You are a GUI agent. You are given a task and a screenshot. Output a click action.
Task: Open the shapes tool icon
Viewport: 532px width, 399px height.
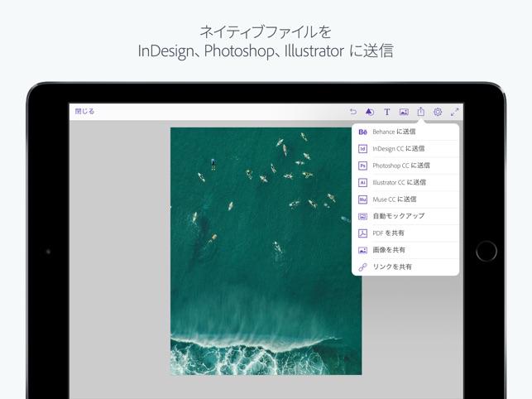pos(370,112)
